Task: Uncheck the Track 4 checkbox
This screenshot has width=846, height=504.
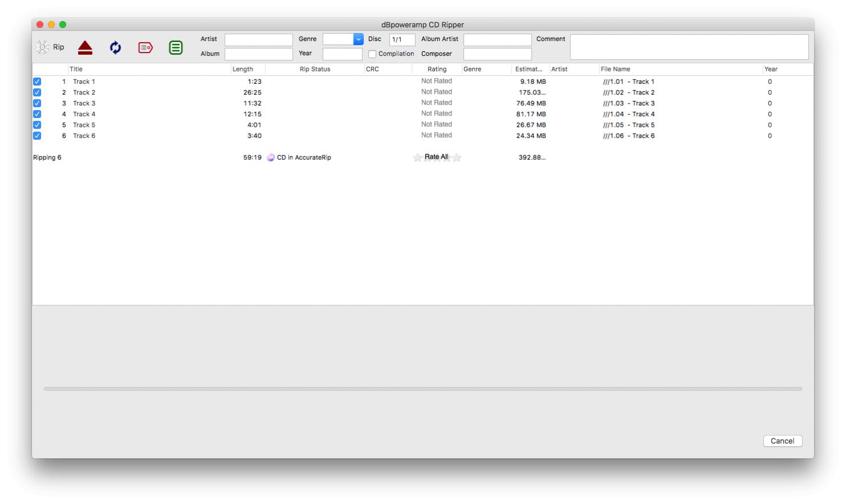Action: coord(37,114)
